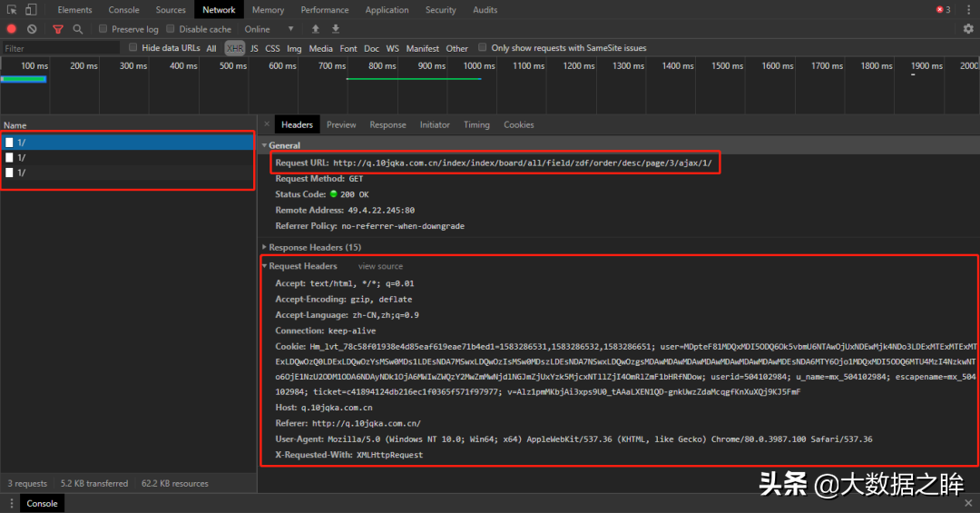Click the view source link
The width and height of the screenshot is (980, 513).
click(x=380, y=266)
